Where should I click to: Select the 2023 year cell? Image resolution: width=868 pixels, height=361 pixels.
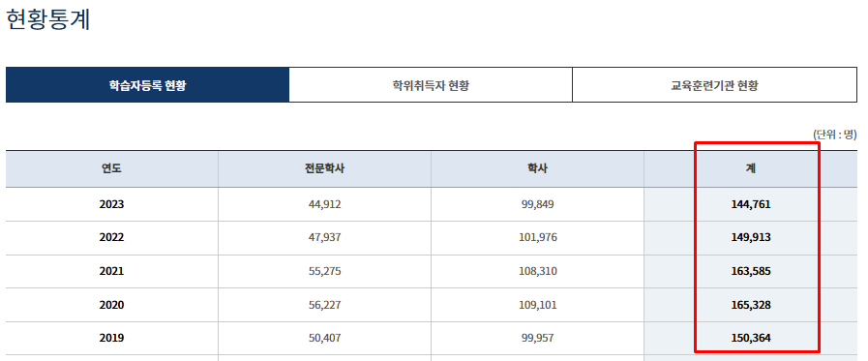point(112,204)
